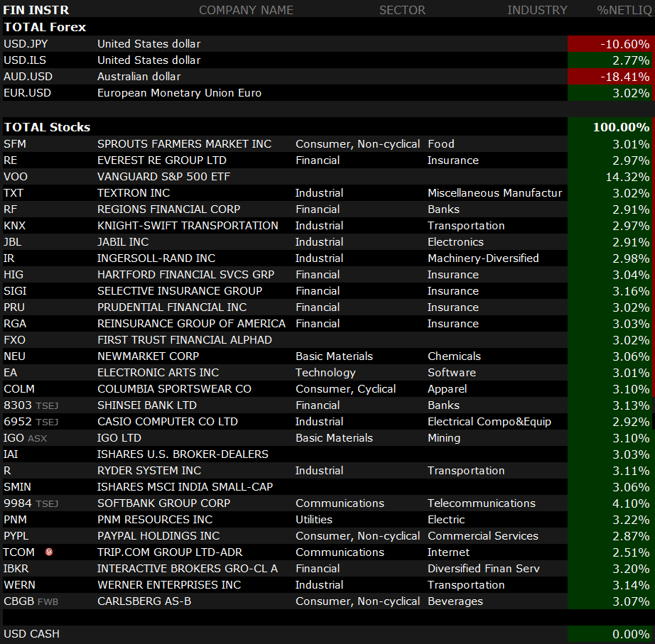Select the AUD.USD instrument
Screen dimensions: 655x644
tap(28, 77)
